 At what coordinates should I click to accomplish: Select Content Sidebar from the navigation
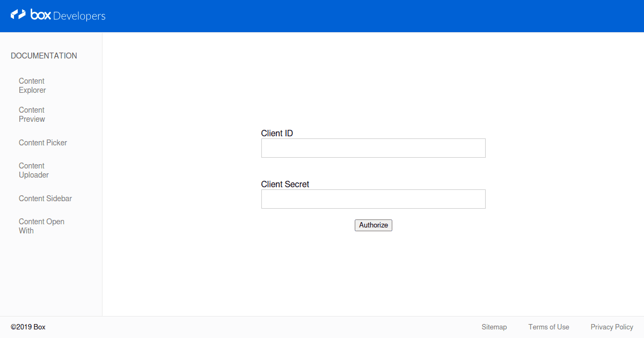(45, 199)
